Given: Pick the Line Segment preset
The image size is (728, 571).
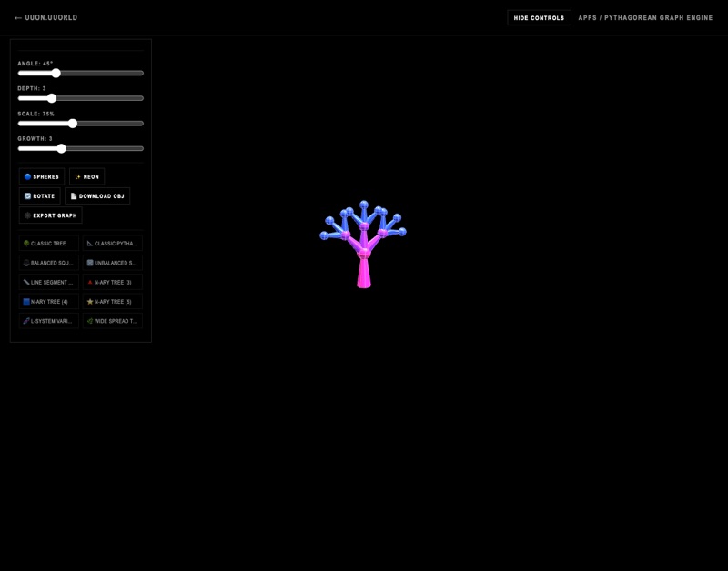Looking at the screenshot, I should 49,282.
